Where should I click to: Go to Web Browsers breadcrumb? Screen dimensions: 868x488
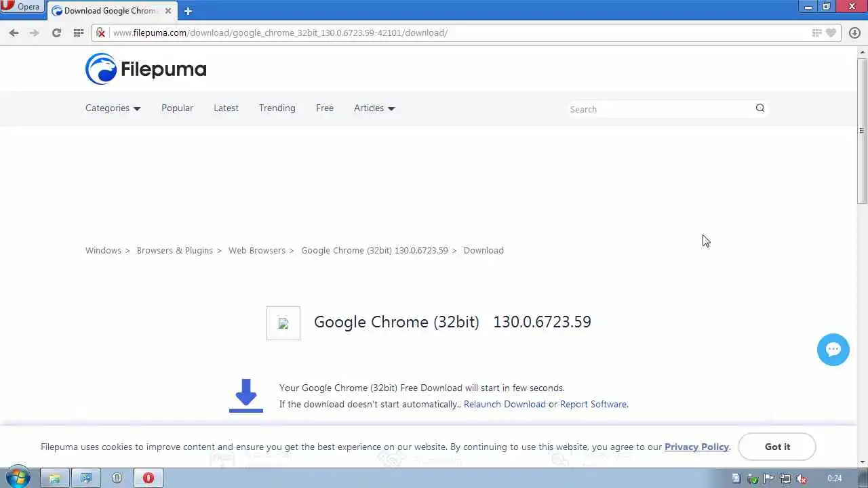click(257, 250)
